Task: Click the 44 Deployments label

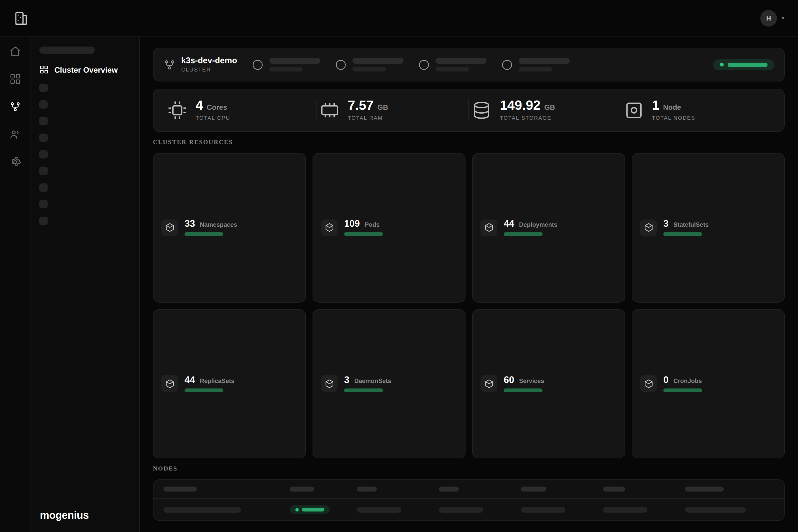Action: click(x=530, y=224)
